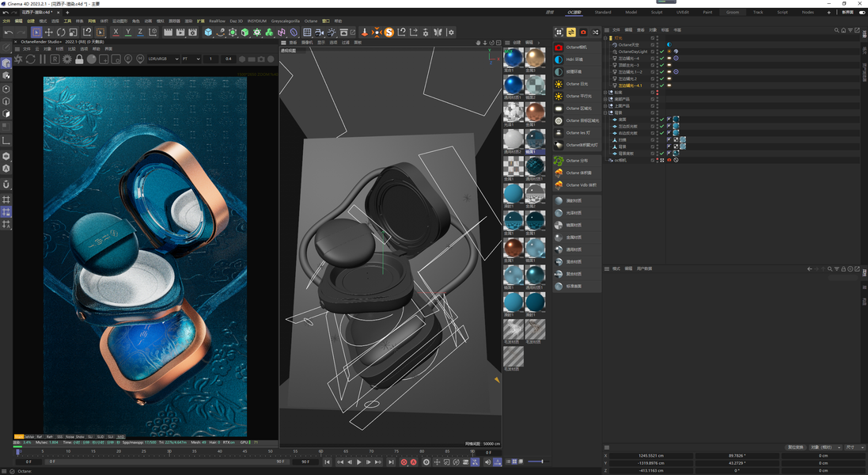Image resolution: width=868 pixels, height=475 pixels.
Task: Click the Object Manager search icon
Action: coord(836,30)
